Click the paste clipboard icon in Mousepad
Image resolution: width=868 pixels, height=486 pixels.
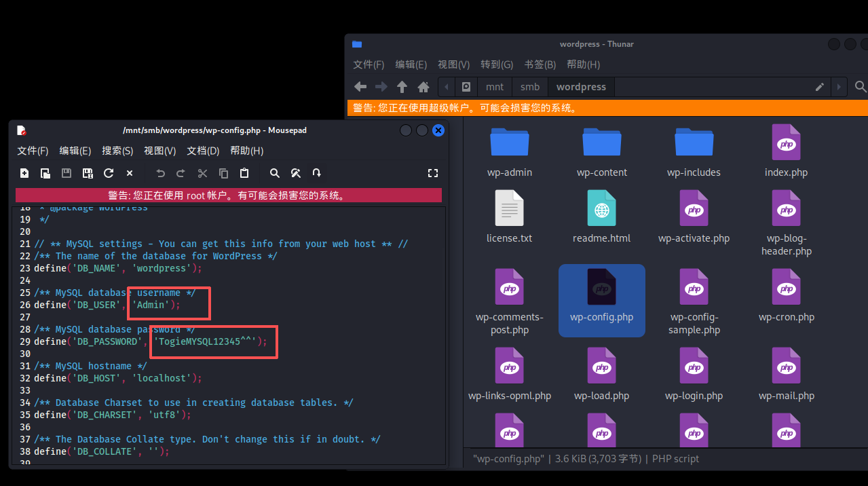coord(244,173)
